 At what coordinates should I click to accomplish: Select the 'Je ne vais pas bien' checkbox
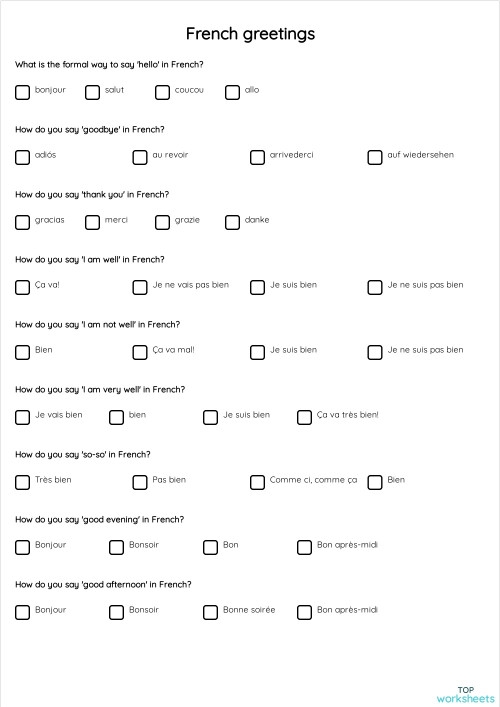[x=140, y=287]
